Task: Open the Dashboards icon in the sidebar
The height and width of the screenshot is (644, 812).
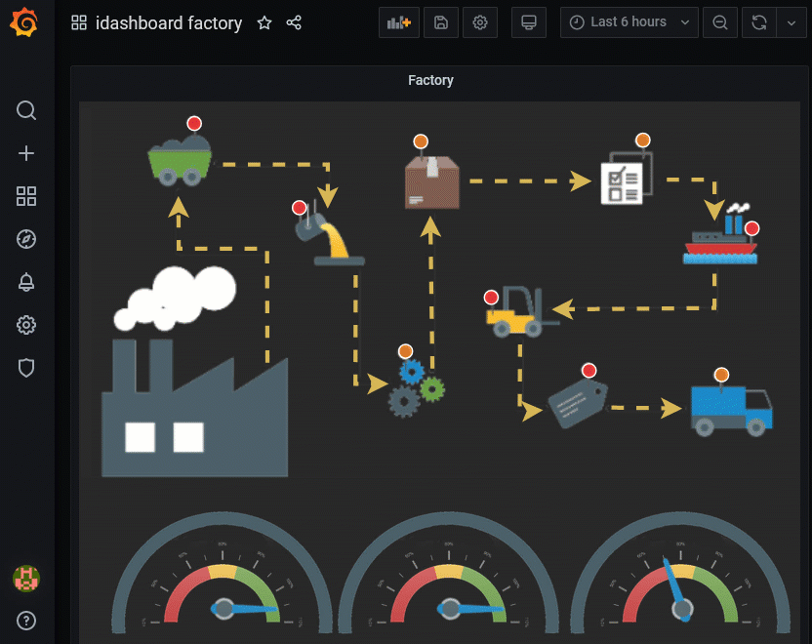Action: coord(25,196)
